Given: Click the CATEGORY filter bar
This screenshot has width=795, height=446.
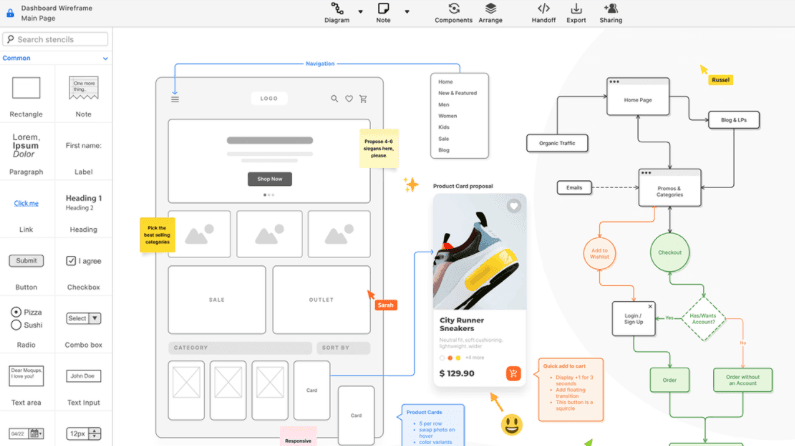Looking at the screenshot, I should (240, 348).
